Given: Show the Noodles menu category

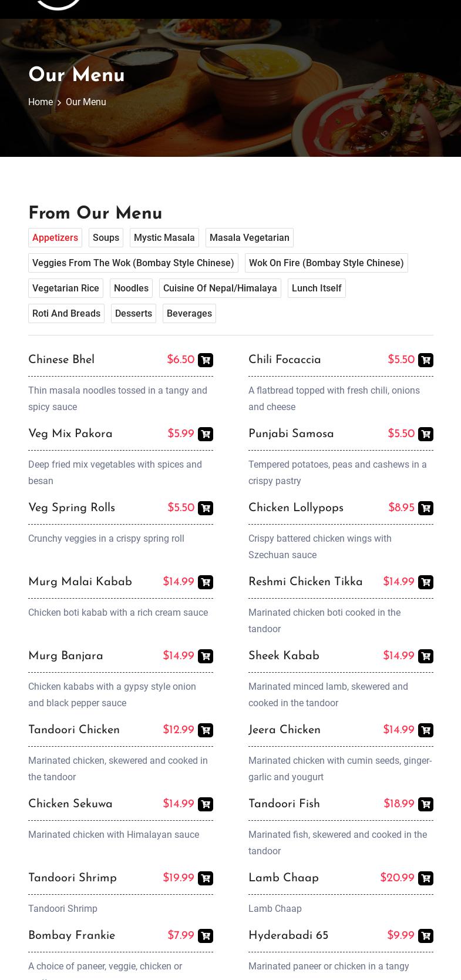Looking at the screenshot, I should 131,288.
